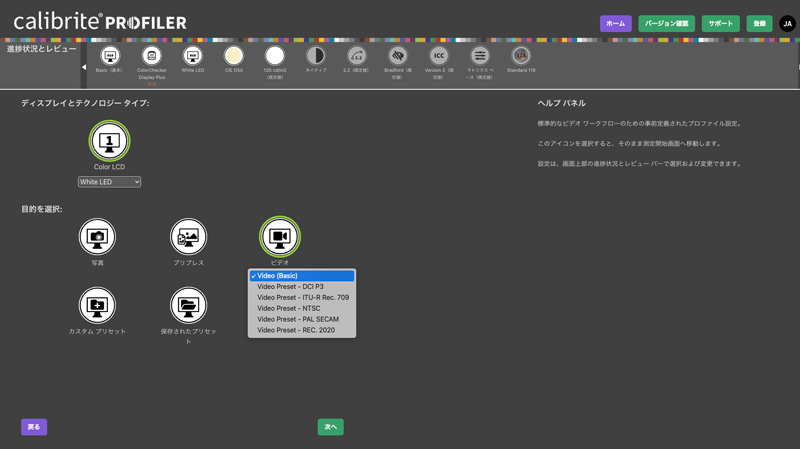Open the White LED step in review bar
Viewport: 800px width, 449px height.
[192, 56]
